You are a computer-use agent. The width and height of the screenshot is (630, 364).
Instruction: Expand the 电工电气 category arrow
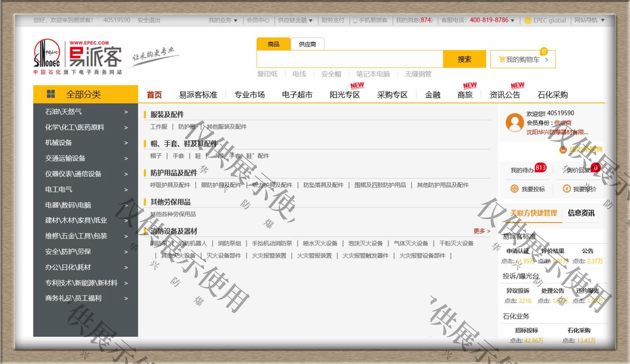[126, 189]
